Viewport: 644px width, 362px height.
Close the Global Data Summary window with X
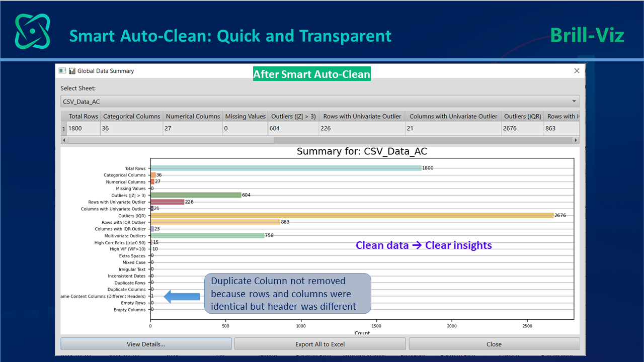pos(577,71)
